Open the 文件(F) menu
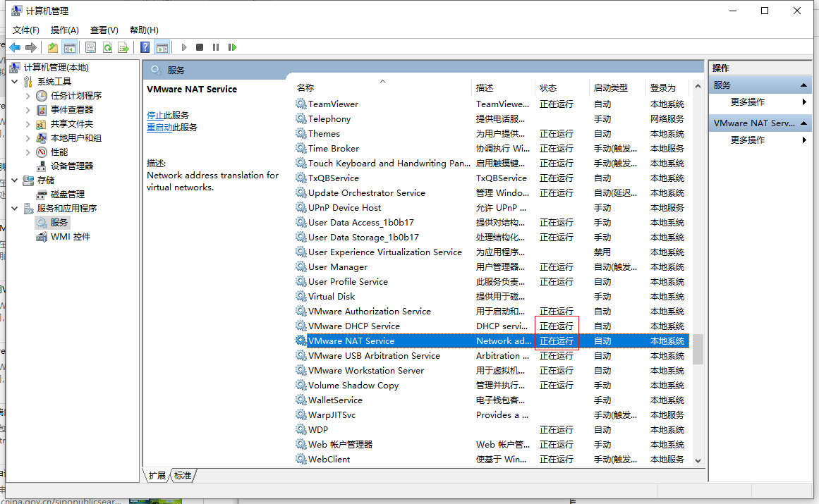This screenshot has height=504, width=819. coord(25,30)
